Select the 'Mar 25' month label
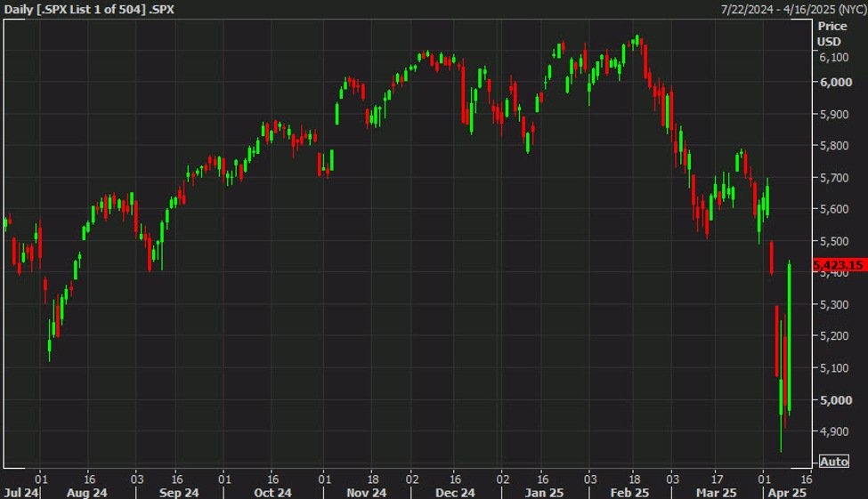The width and height of the screenshot is (868, 499). click(717, 492)
